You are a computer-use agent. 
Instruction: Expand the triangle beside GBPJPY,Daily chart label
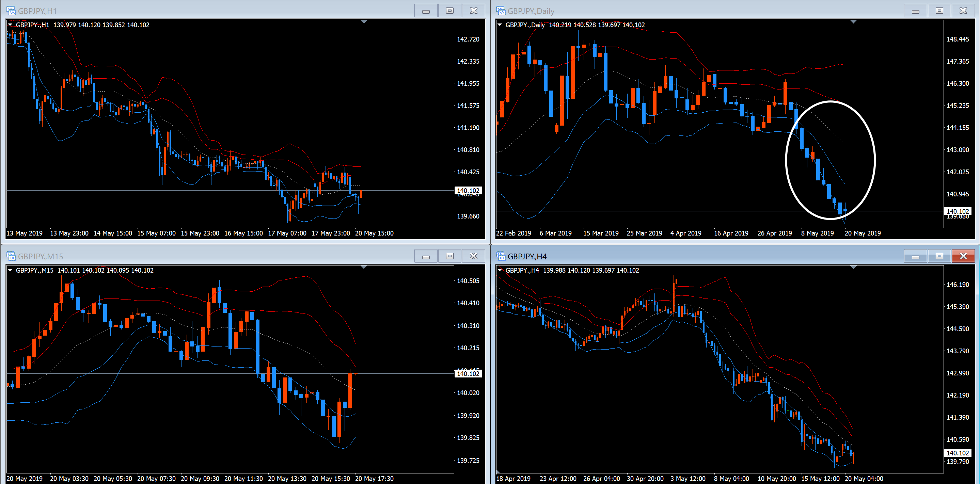tap(500, 25)
